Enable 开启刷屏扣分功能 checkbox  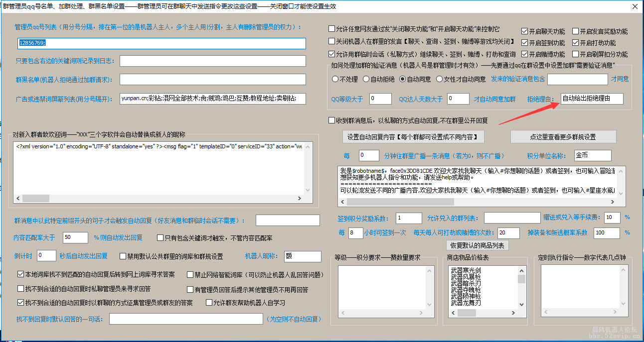coord(576,54)
